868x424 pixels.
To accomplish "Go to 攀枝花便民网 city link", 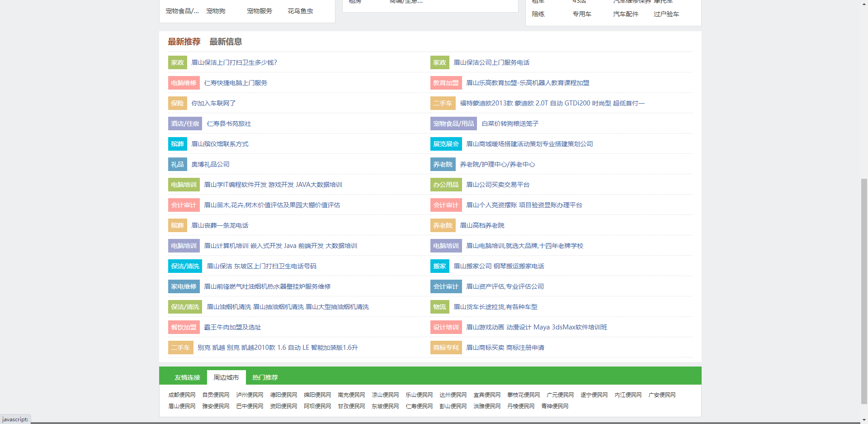I will point(524,395).
